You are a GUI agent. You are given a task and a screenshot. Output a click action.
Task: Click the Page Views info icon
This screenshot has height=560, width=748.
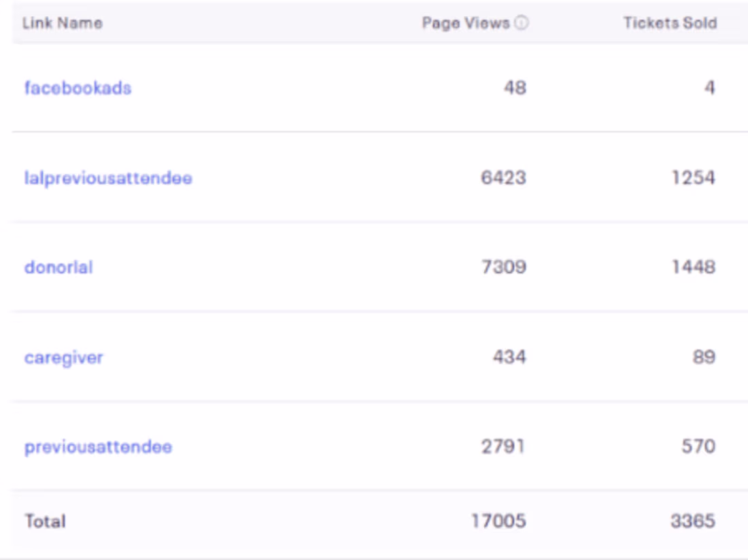tap(521, 23)
